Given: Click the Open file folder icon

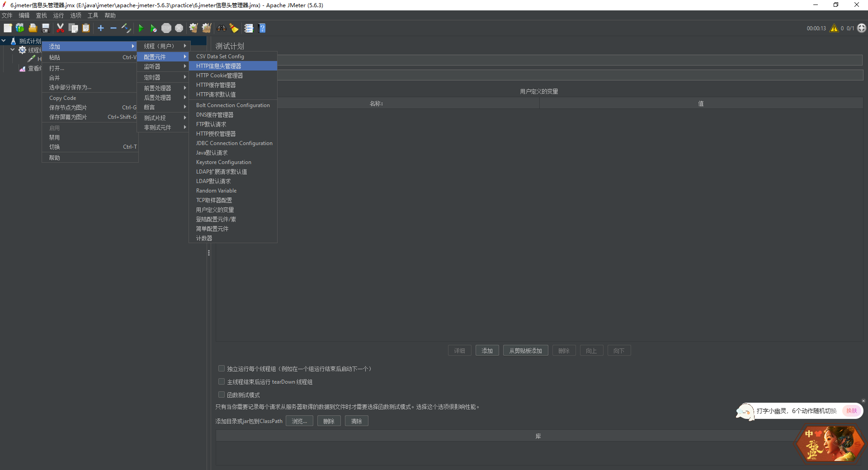Looking at the screenshot, I should click(x=33, y=28).
